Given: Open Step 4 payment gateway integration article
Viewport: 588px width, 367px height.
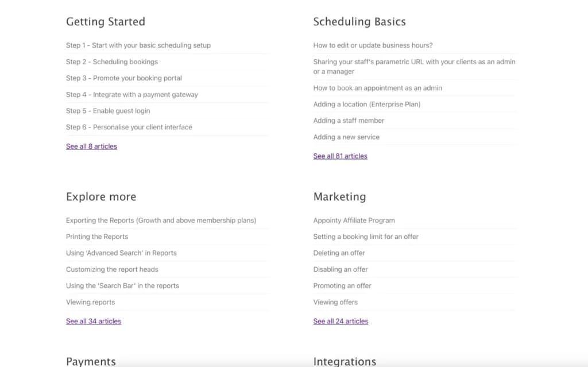Looking at the screenshot, I should click(x=131, y=95).
